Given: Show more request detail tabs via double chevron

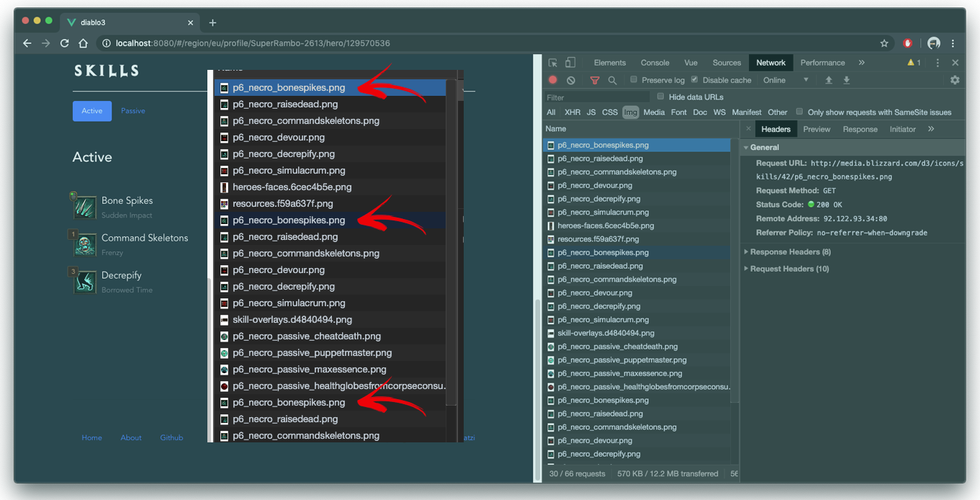Looking at the screenshot, I should 931,129.
